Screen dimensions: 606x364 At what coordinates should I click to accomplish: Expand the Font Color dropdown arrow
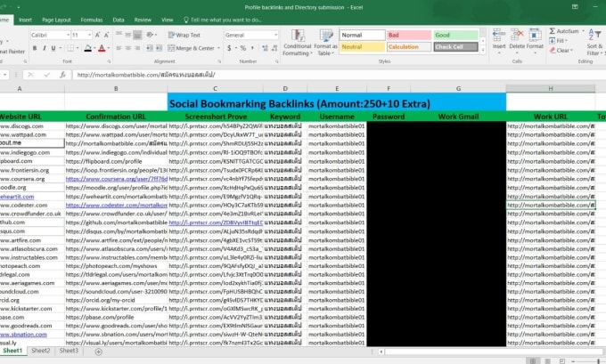point(108,48)
